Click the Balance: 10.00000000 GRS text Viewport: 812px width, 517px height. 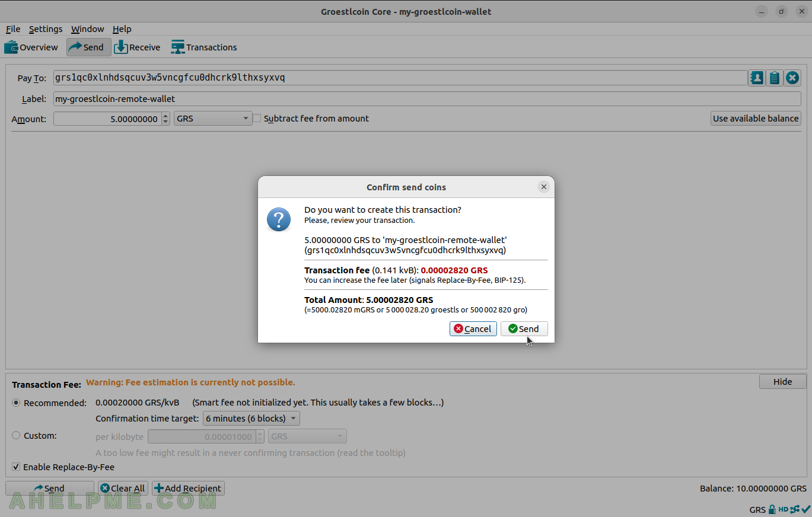coord(753,489)
